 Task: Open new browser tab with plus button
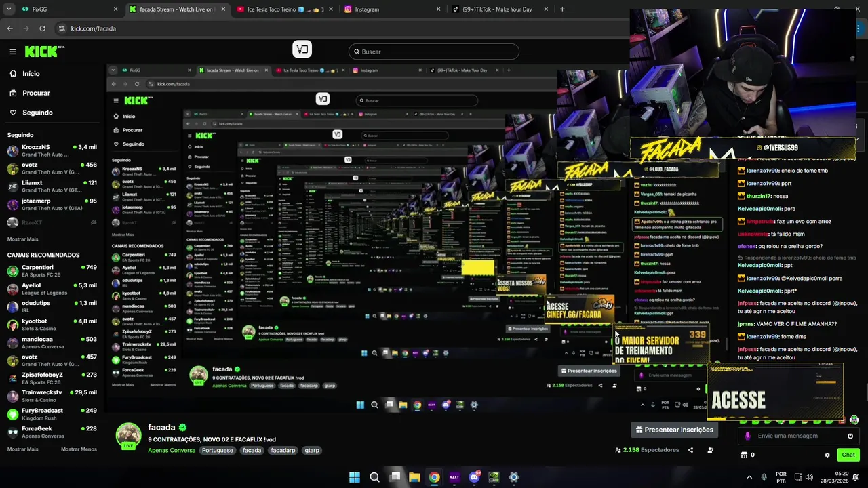(562, 9)
